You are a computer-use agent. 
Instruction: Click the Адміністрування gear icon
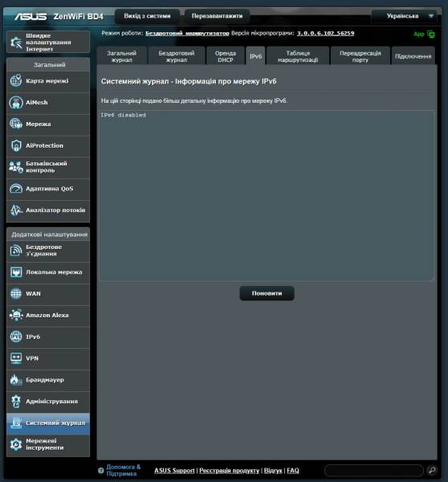[x=16, y=402]
